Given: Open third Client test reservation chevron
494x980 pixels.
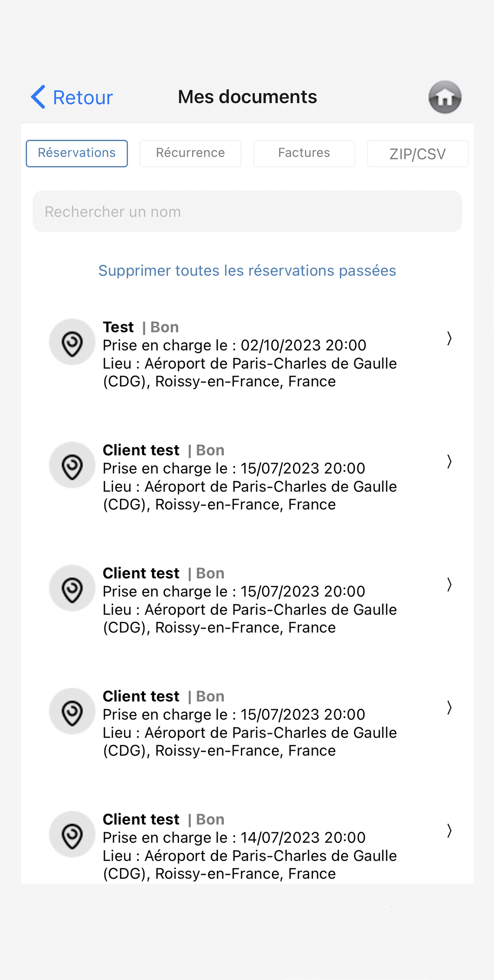Looking at the screenshot, I should click(449, 708).
